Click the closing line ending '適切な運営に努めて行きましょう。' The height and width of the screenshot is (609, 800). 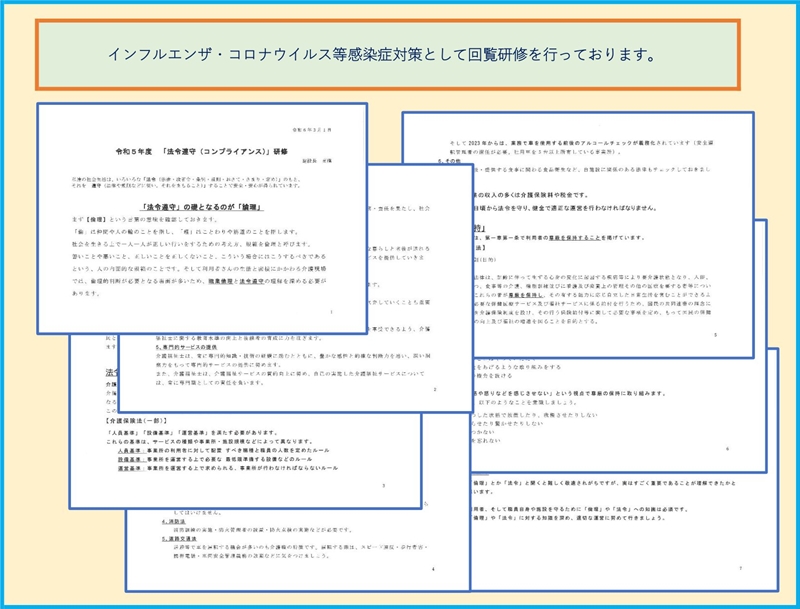click(570, 518)
